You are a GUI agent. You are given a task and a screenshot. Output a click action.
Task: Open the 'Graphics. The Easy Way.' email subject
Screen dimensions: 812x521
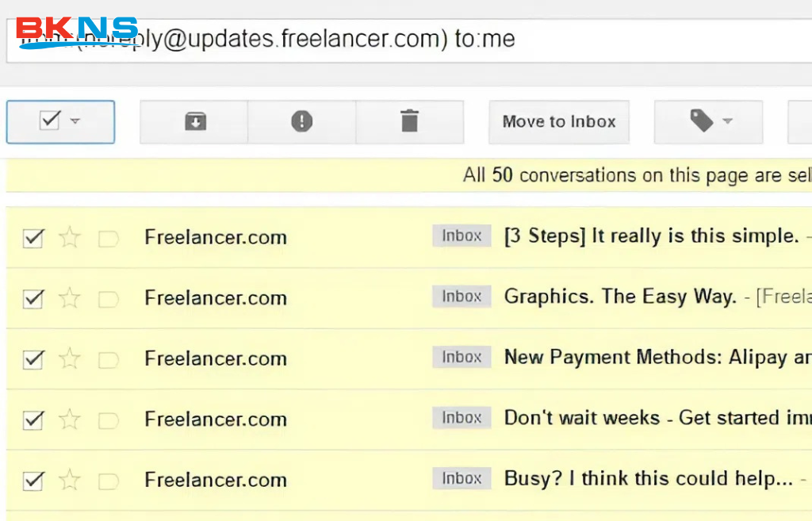point(620,297)
